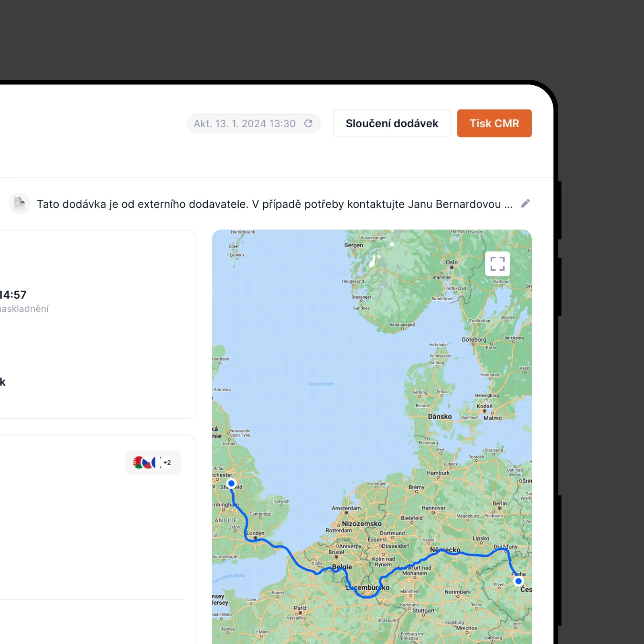Click the Akt. 13. 1. 2024 13:30 timestamp pill
The height and width of the screenshot is (644, 644).
(254, 124)
